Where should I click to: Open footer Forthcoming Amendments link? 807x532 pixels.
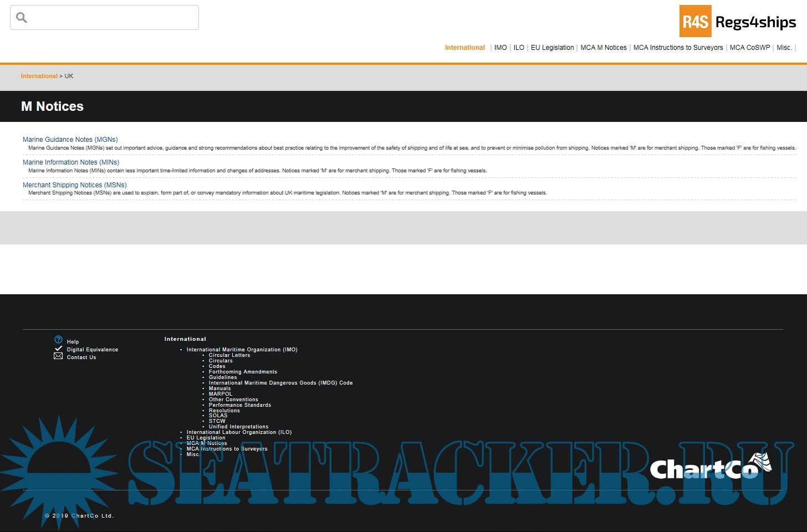click(243, 372)
